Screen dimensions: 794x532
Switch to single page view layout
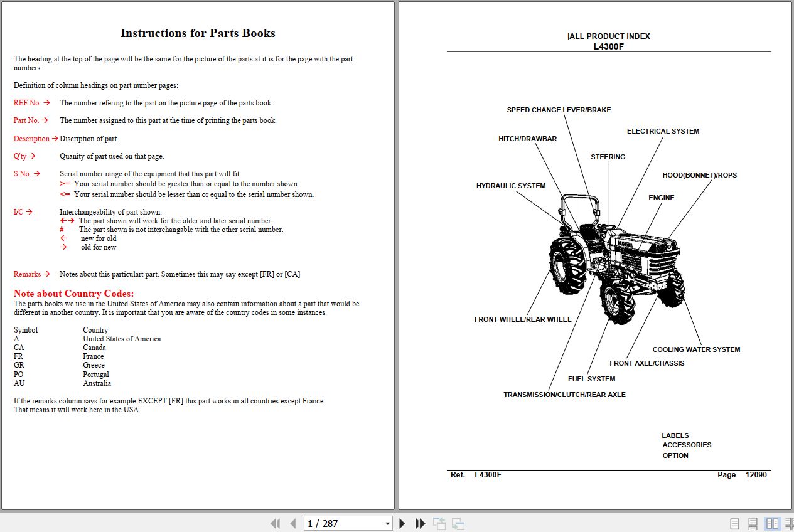[735, 523]
